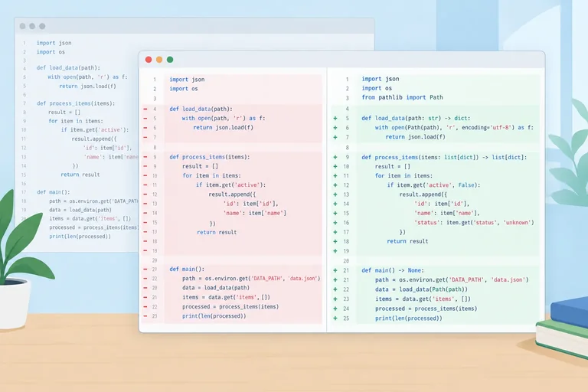Click the vertical divider between the diff panes
This screenshot has width=588, height=392.
pos(327,200)
